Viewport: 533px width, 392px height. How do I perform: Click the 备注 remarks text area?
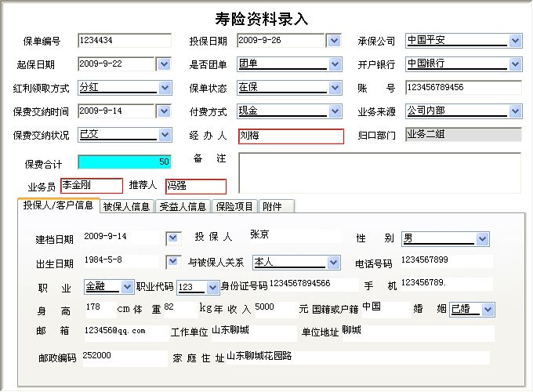point(379,172)
